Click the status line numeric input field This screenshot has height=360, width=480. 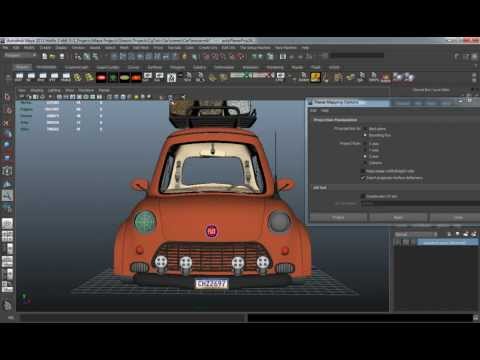357,56
